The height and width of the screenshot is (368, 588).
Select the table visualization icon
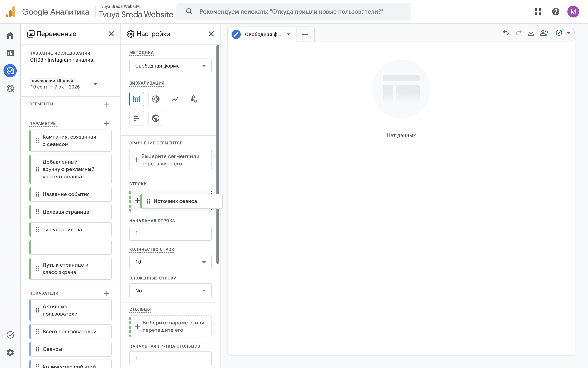137,99
